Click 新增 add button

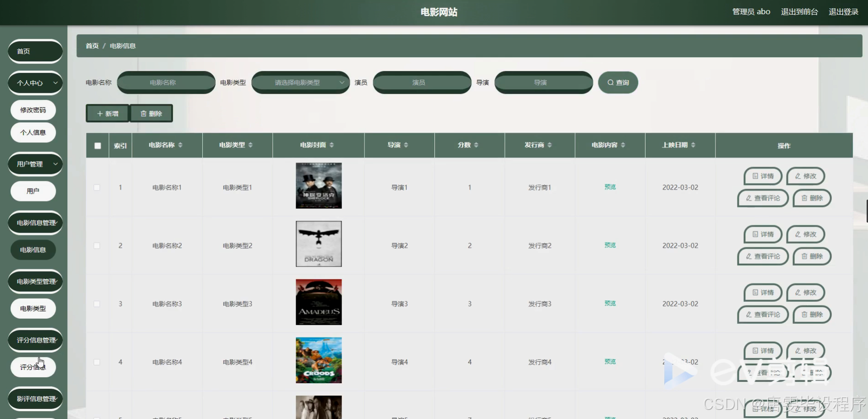[108, 114]
